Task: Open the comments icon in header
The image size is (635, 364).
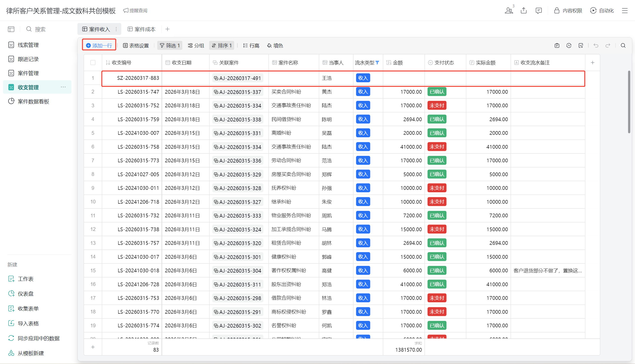Action: click(x=539, y=10)
